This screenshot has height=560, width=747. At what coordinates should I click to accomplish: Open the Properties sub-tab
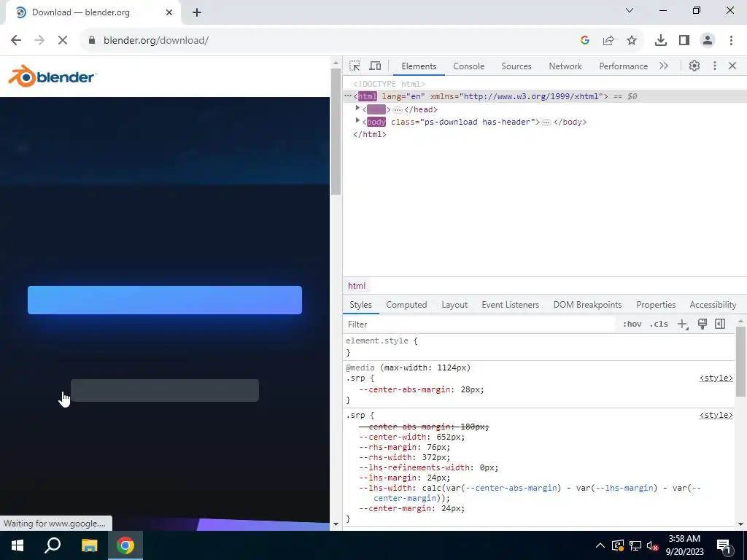coord(656,305)
